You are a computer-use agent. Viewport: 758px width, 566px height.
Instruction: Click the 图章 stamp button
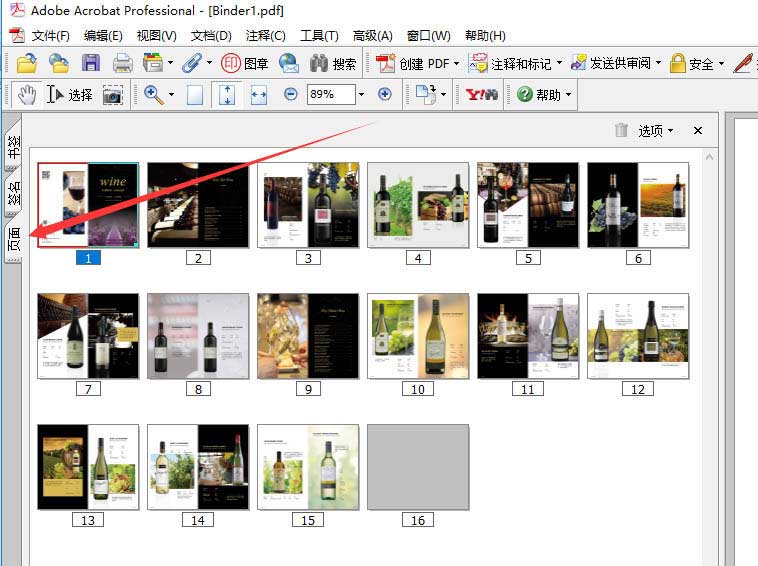click(x=245, y=63)
